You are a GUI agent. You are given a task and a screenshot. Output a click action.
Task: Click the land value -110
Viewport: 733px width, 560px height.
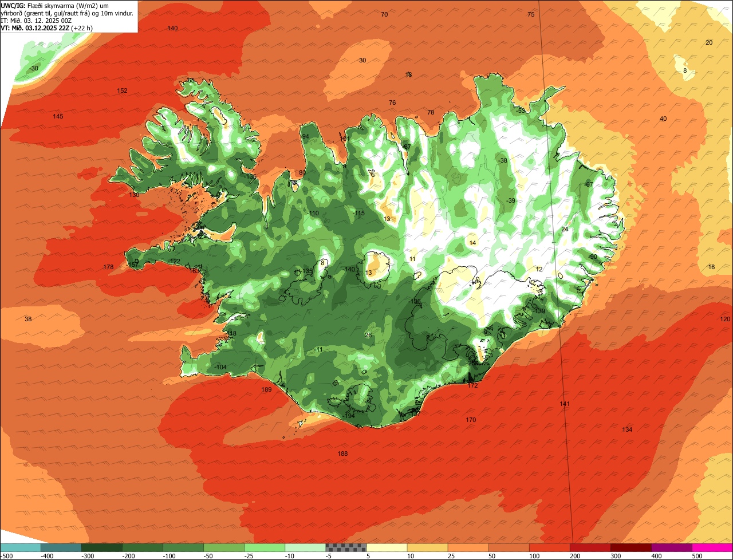point(313,213)
